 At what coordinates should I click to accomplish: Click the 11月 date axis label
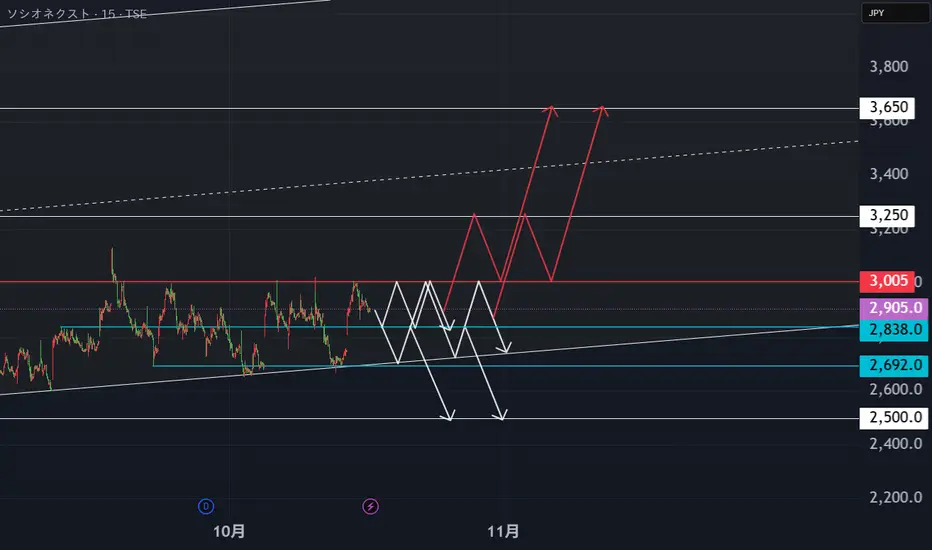(503, 532)
